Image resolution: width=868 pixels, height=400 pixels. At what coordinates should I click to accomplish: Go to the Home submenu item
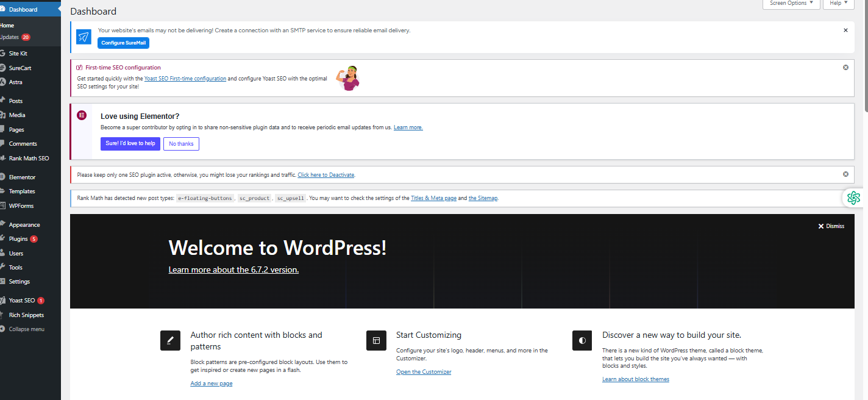(x=7, y=26)
